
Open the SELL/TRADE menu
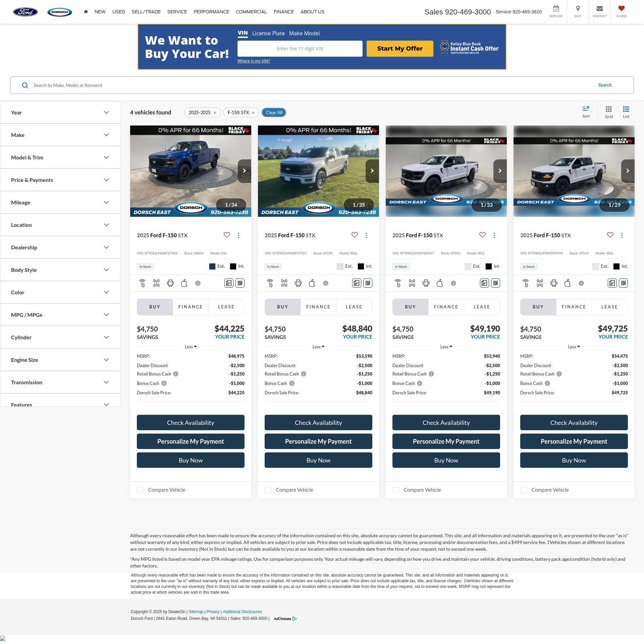point(146,12)
